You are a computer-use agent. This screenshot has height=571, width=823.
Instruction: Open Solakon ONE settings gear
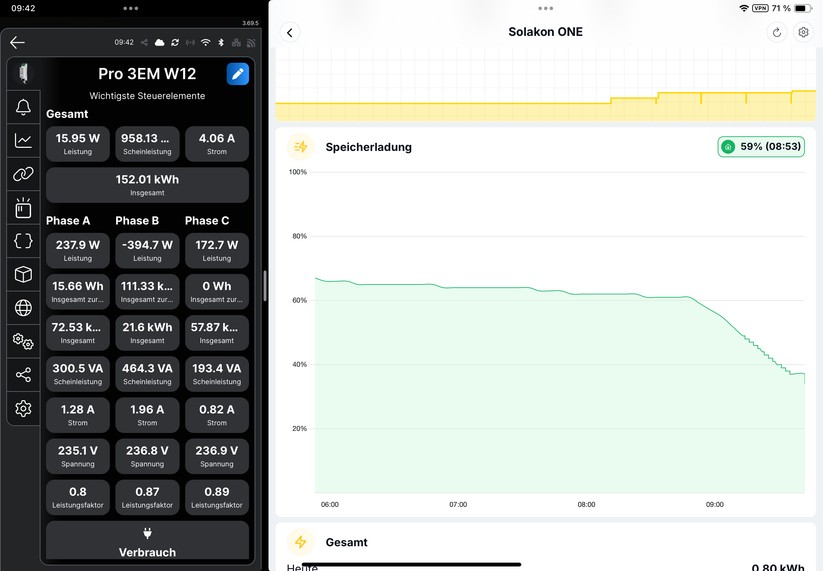point(803,32)
